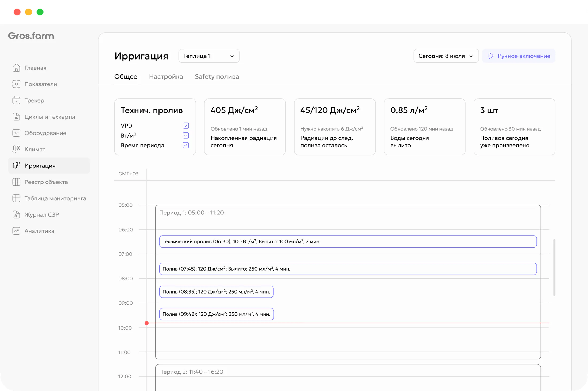Click the Период 1: 05:00 – 11:20 label
This screenshot has width=588, height=391.
(x=192, y=213)
